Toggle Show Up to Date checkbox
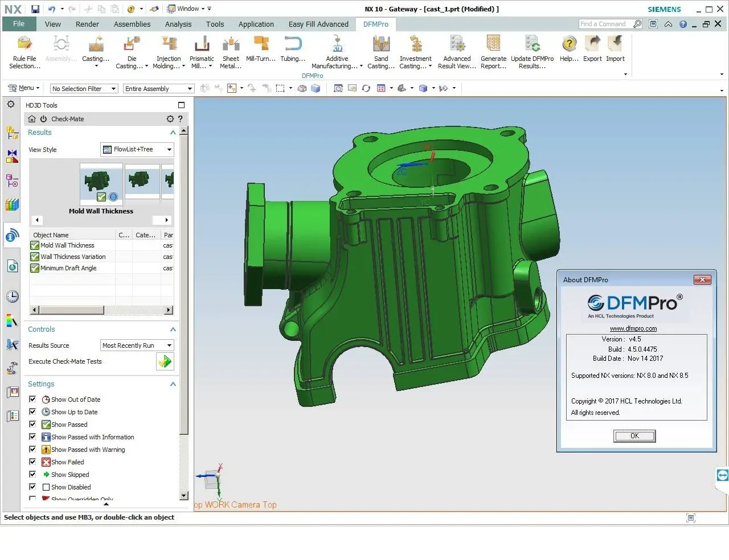The width and height of the screenshot is (729, 560). point(32,411)
